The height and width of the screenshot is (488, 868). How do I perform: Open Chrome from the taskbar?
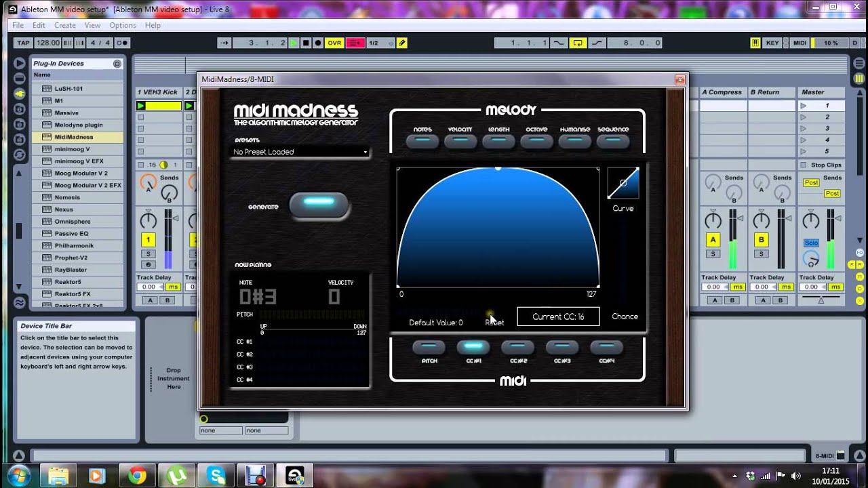pyautogui.click(x=137, y=475)
